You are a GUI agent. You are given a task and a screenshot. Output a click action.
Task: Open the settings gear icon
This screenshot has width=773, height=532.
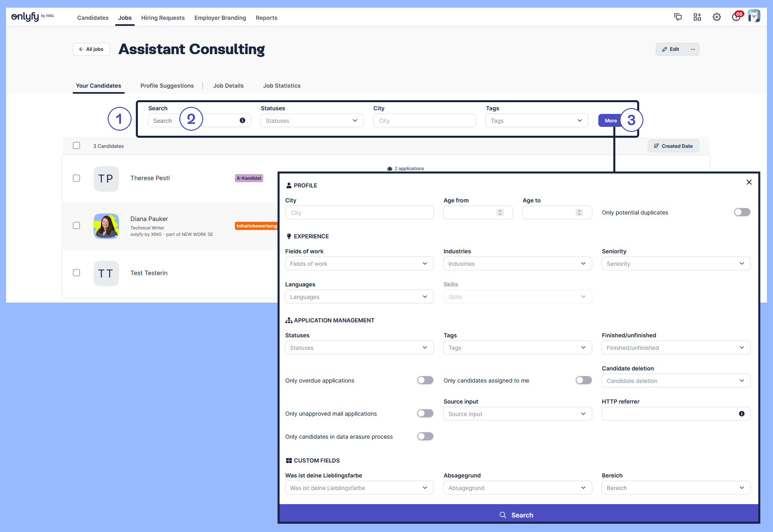tap(717, 17)
